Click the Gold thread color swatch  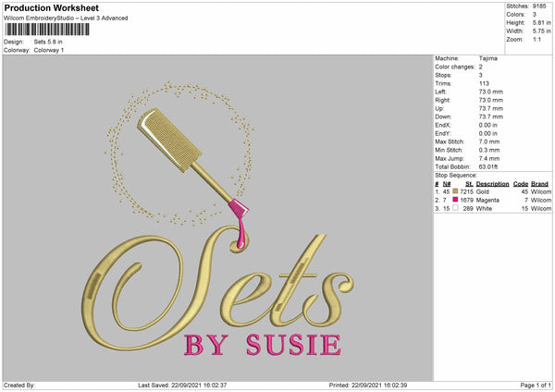455,191
